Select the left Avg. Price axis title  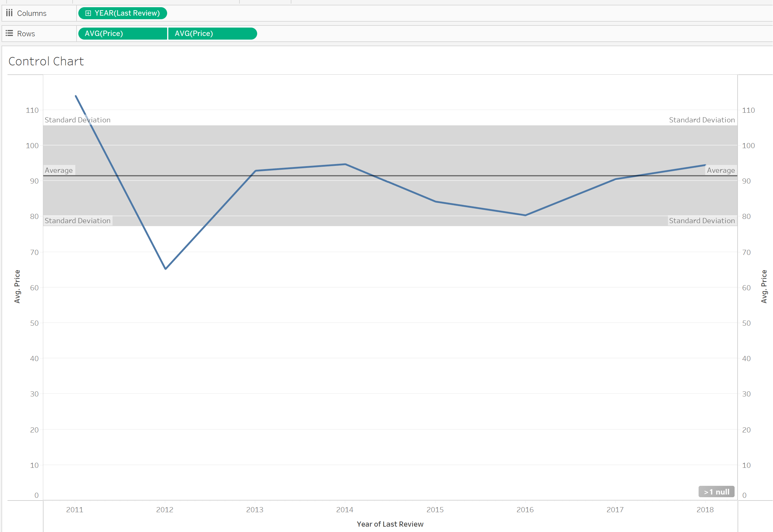coord(17,286)
